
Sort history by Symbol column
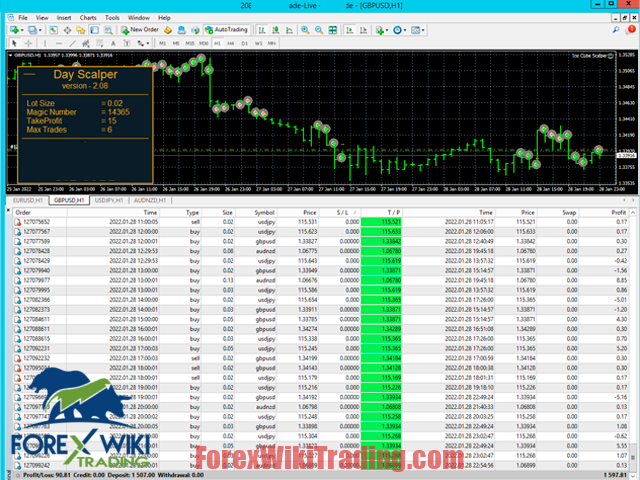coord(256,212)
